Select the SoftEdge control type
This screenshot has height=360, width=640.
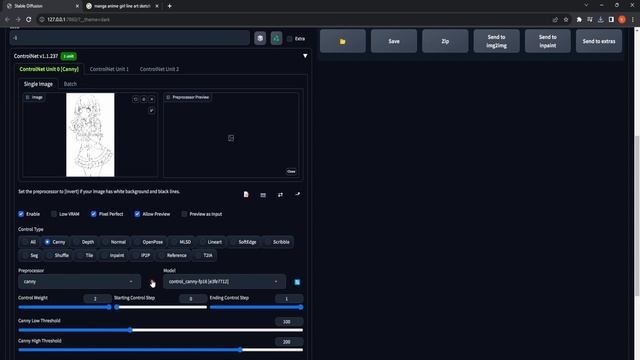[243, 242]
